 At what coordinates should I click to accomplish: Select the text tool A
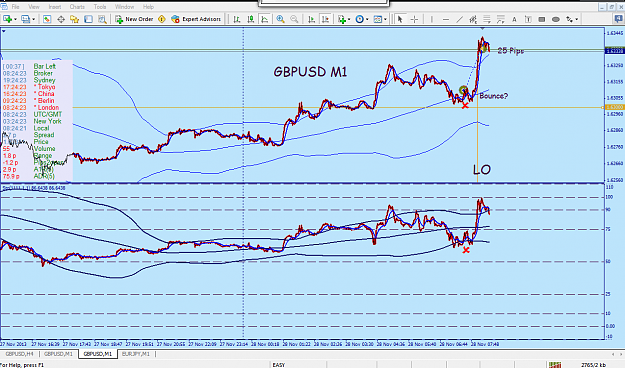(514, 19)
